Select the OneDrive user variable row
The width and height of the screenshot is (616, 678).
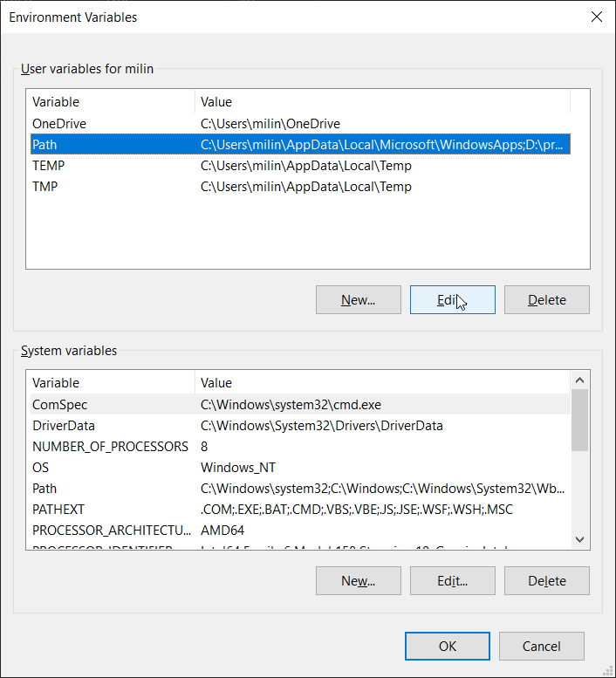(x=59, y=124)
